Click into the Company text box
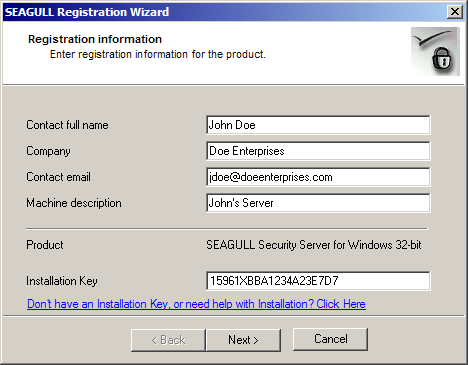Viewport: 468px width, 365px height. point(318,151)
